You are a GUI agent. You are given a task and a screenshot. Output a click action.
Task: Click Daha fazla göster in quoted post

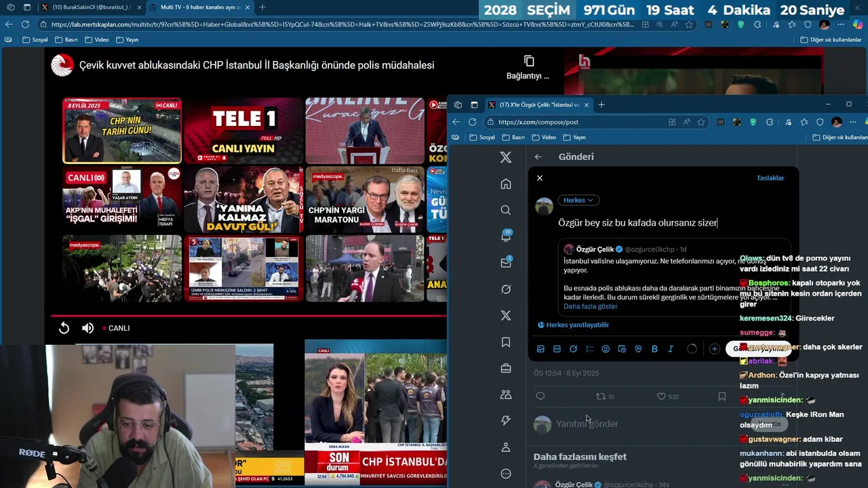pos(591,306)
